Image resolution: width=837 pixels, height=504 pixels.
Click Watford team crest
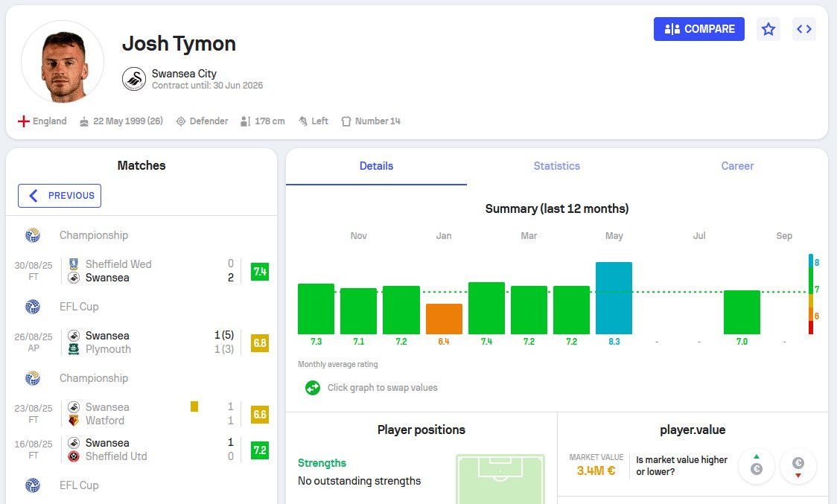[74, 421]
